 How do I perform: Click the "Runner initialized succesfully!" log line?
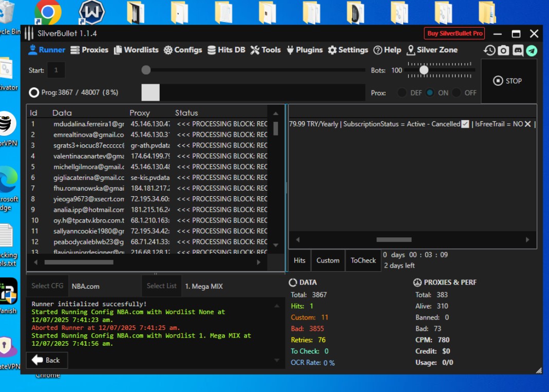point(89,304)
